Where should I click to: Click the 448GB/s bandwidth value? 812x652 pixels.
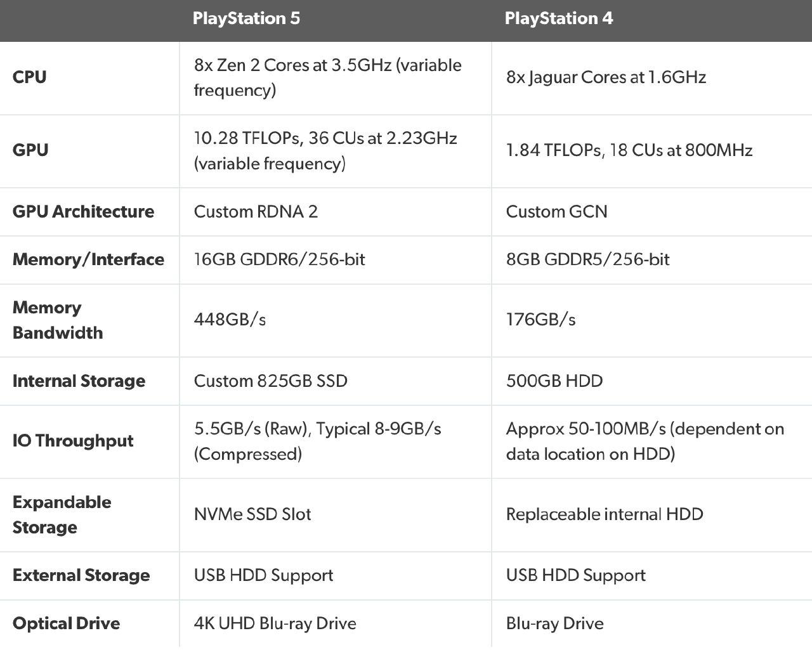[230, 320]
